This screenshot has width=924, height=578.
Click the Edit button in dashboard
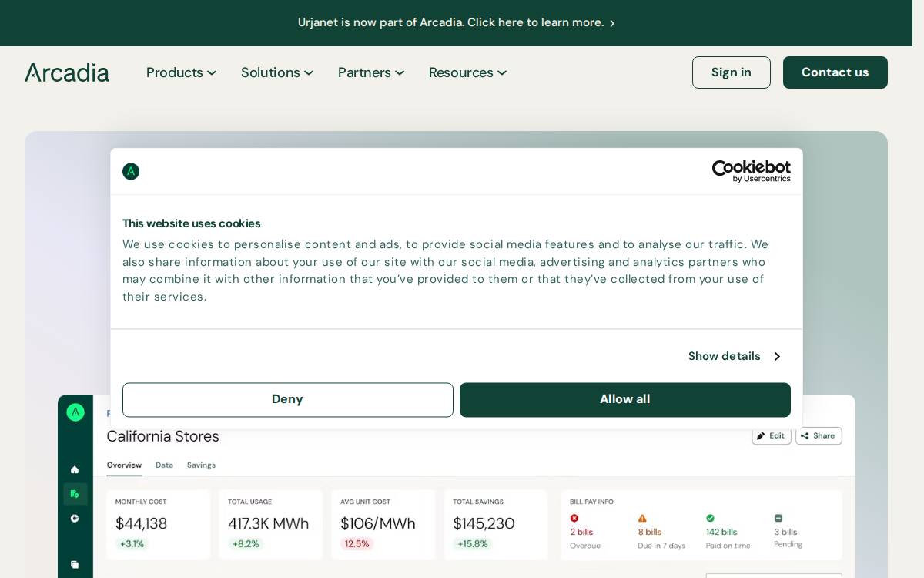coord(772,435)
